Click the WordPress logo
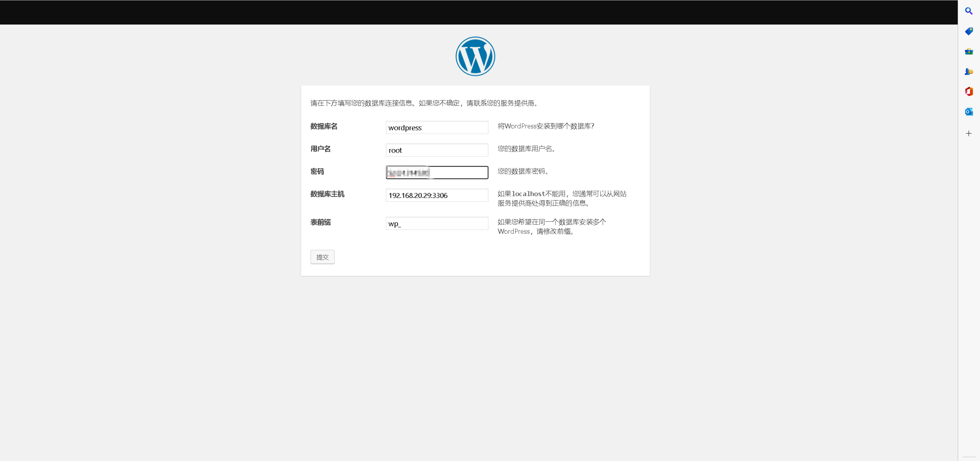Viewport: 980px width, 461px height. tap(475, 56)
